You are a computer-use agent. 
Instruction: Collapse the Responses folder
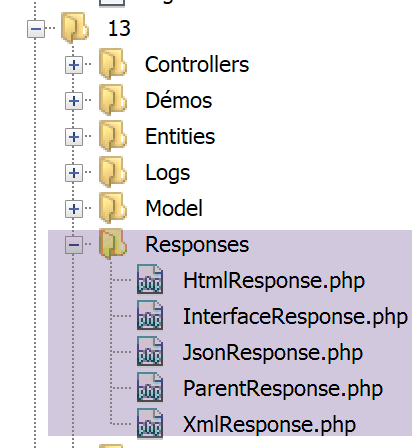(74, 245)
